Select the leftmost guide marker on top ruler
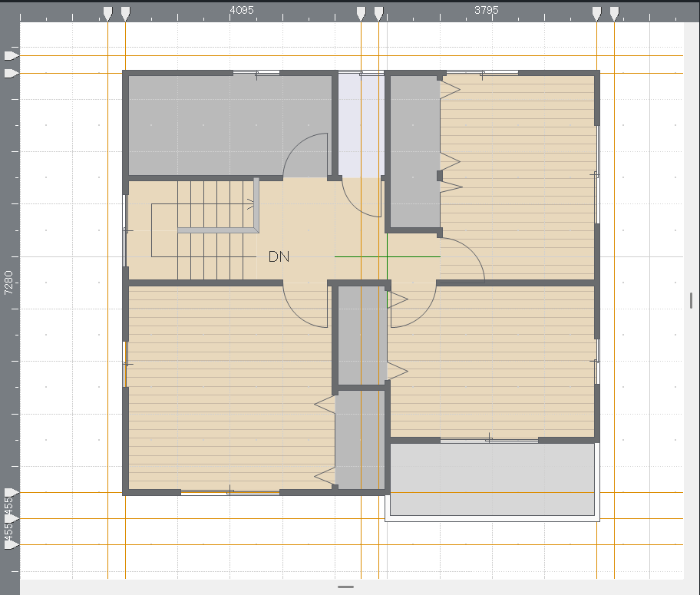 [x=107, y=12]
